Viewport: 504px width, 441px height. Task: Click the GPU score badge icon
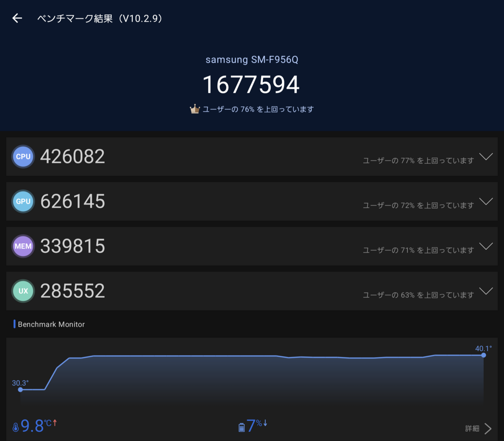(23, 202)
